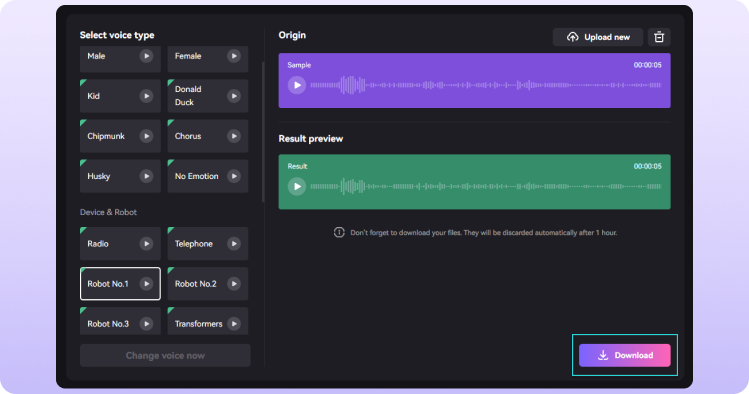The width and height of the screenshot is (749, 394).
Task: Choose the Donald Duck voice type
Action: pyautogui.click(x=208, y=96)
